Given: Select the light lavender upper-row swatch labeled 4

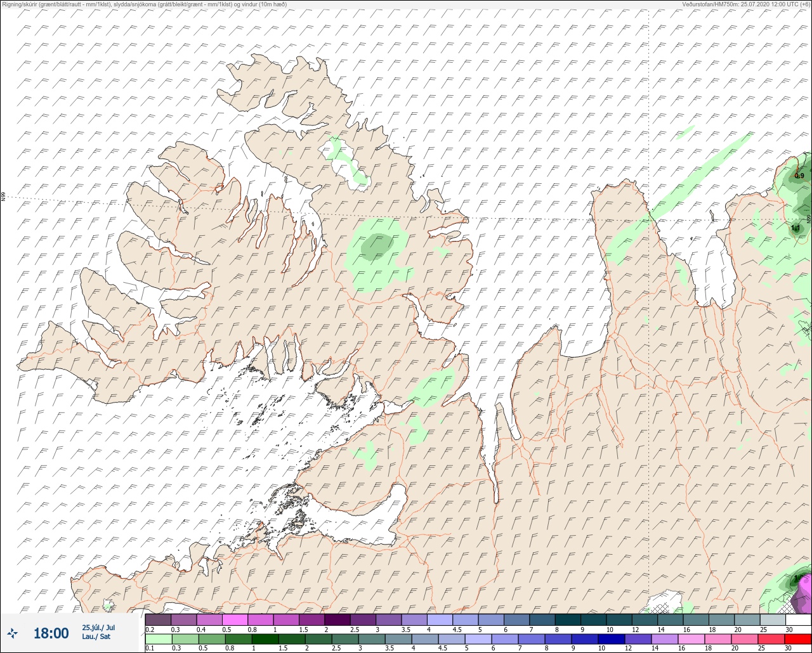Looking at the screenshot, I should (440, 619).
